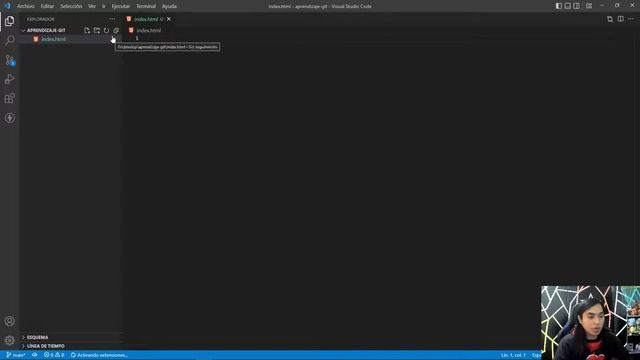
Task: Open the Ayuda menu
Action: 169,6
